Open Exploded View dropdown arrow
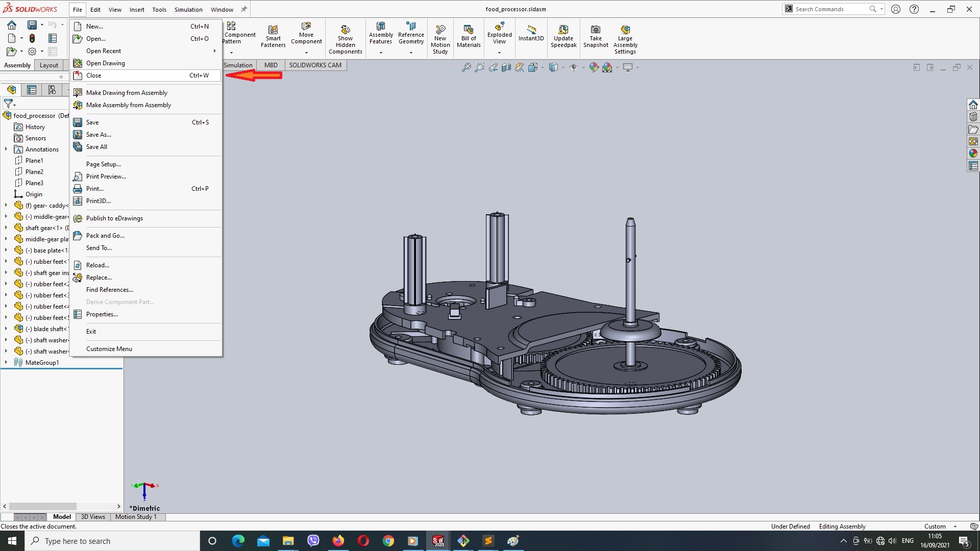 (499, 53)
